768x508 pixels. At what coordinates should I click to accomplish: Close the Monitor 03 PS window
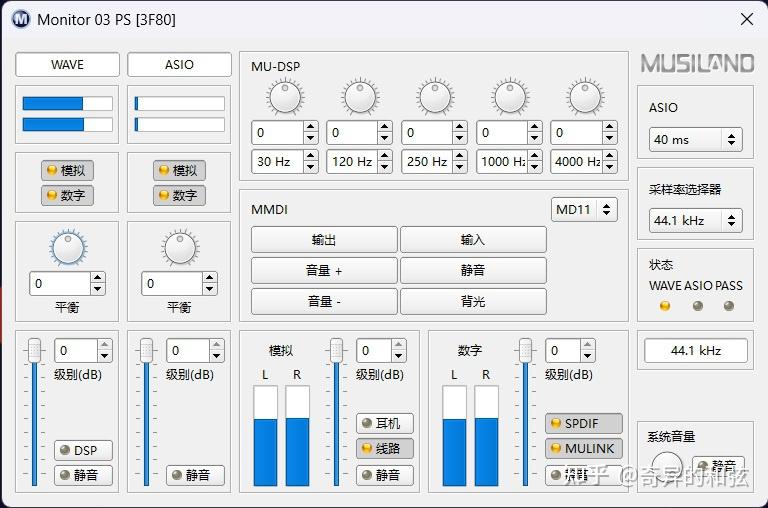pyautogui.click(x=747, y=20)
